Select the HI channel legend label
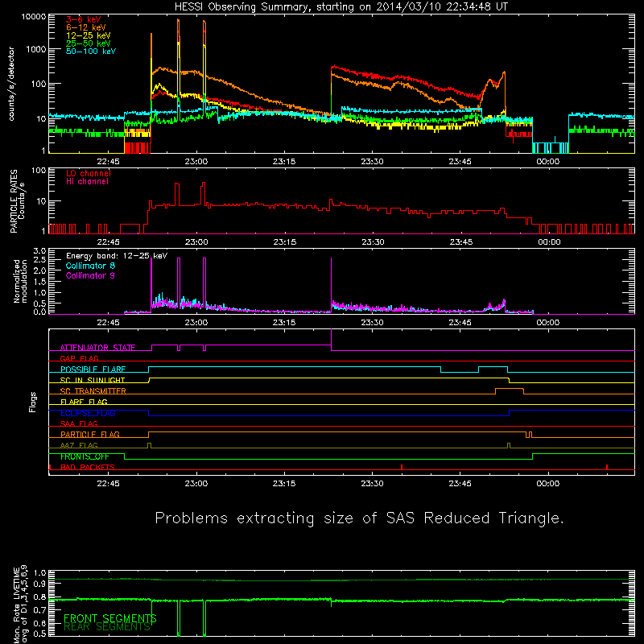 [x=87, y=182]
